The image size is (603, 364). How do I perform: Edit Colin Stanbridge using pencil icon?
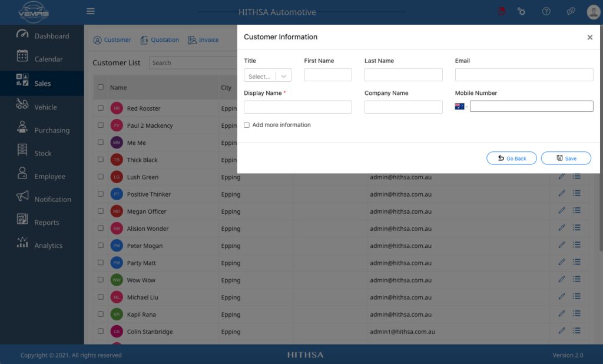562,330
